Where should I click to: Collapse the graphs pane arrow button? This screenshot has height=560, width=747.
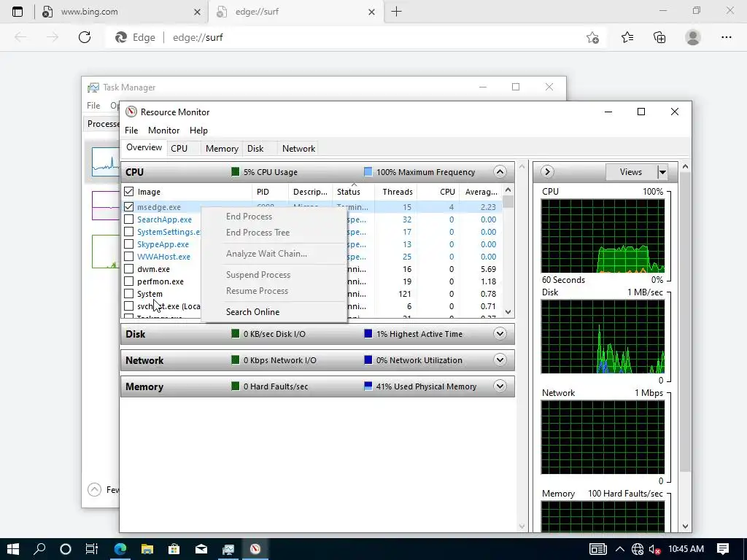click(x=547, y=172)
